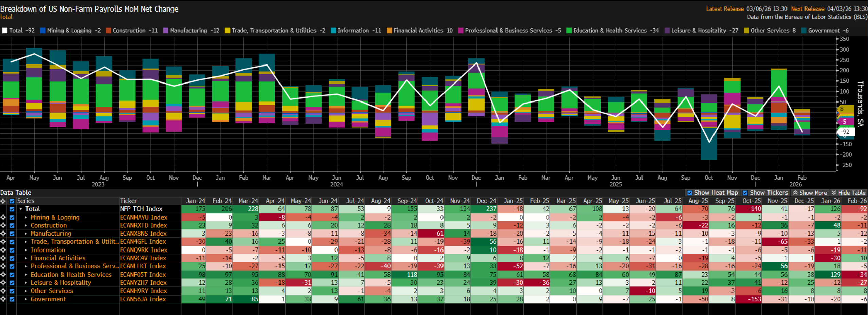Click the crosshair icon beside Mining & Logging

click(3, 217)
